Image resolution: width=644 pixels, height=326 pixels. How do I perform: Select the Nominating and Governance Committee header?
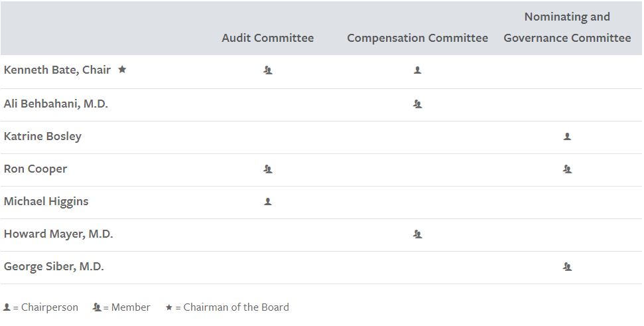pos(567,27)
